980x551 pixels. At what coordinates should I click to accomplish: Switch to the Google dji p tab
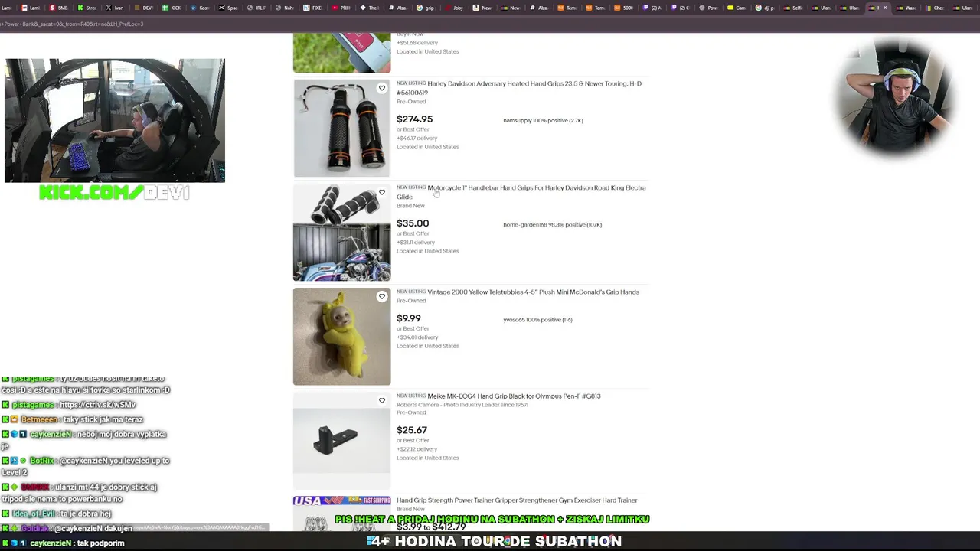click(766, 8)
